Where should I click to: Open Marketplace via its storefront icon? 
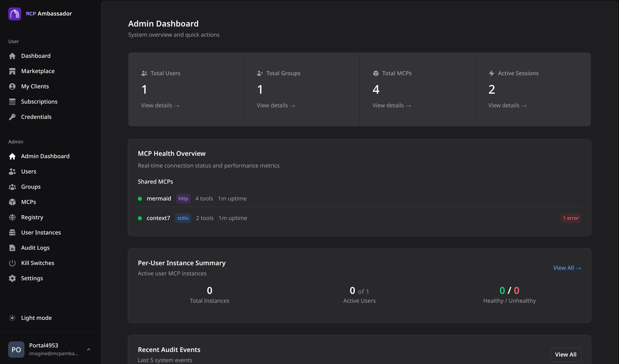click(x=12, y=71)
